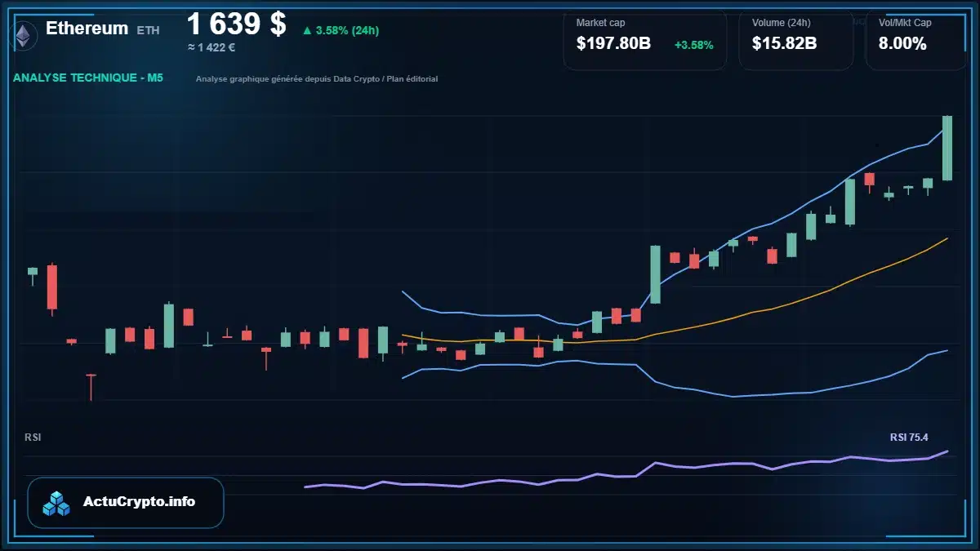Click the Volume (24h) label
Image resolution: width=980 pixels, height=551 pixels.
(x=782, y=23)
